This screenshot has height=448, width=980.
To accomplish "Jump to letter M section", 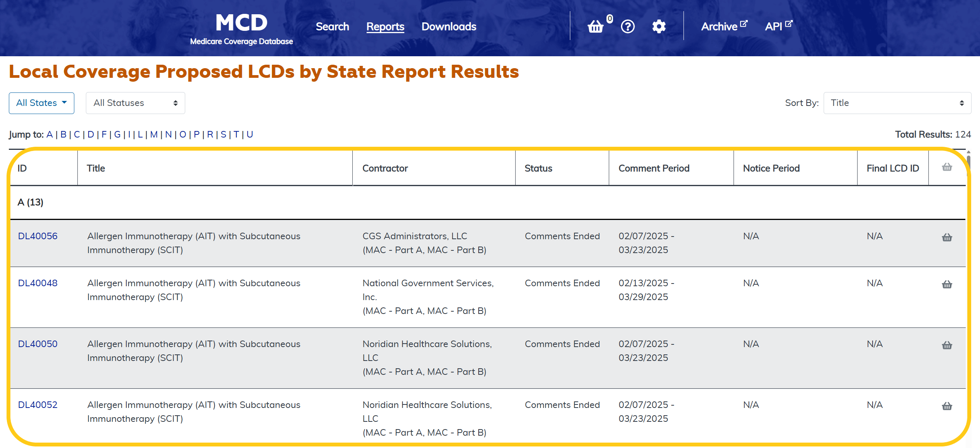I will tap(154, 134).
